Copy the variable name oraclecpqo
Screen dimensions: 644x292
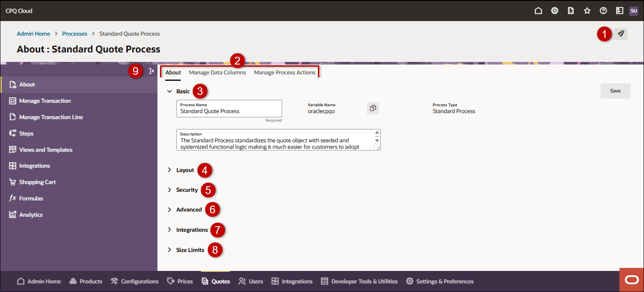pyautogui.click(x=373, y=108)
